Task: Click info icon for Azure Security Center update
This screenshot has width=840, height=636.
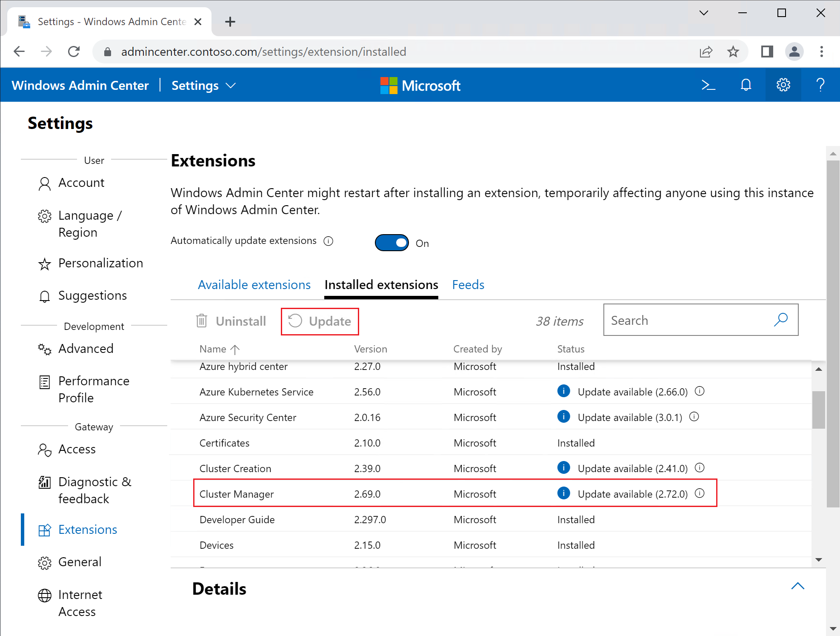Action: tap(694, 416)
